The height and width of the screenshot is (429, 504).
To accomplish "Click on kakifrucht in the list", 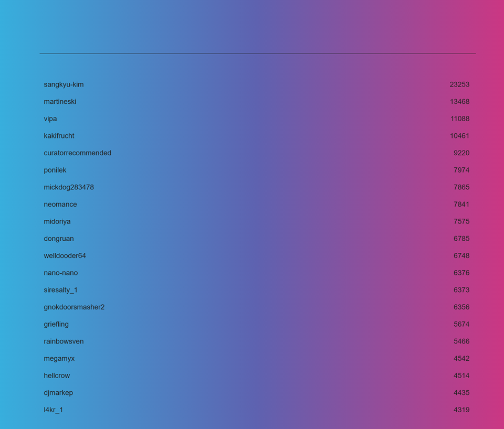I will click(59, 136).
